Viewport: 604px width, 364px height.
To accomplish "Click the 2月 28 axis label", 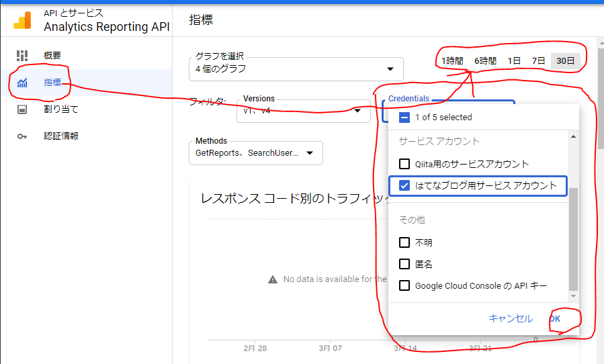I will tap(255, 348).
